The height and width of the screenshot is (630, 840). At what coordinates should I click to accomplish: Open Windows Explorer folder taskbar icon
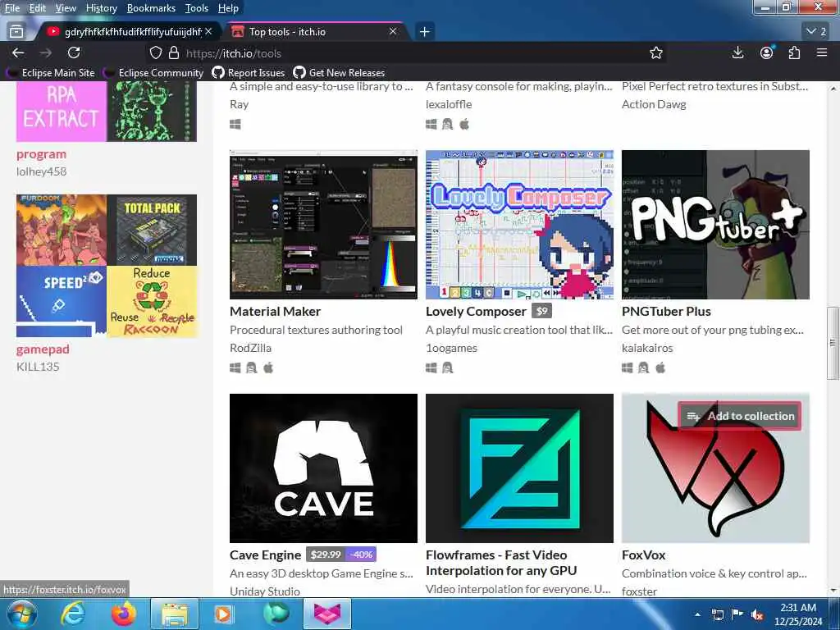click(x=175, y=614)
